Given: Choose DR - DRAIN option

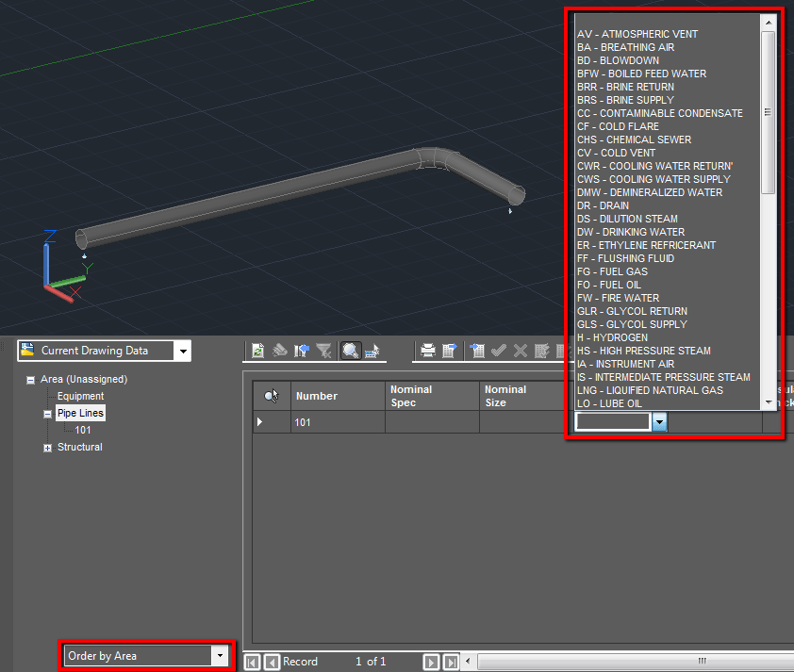Looking at the screenshot, I should (603, 205).
